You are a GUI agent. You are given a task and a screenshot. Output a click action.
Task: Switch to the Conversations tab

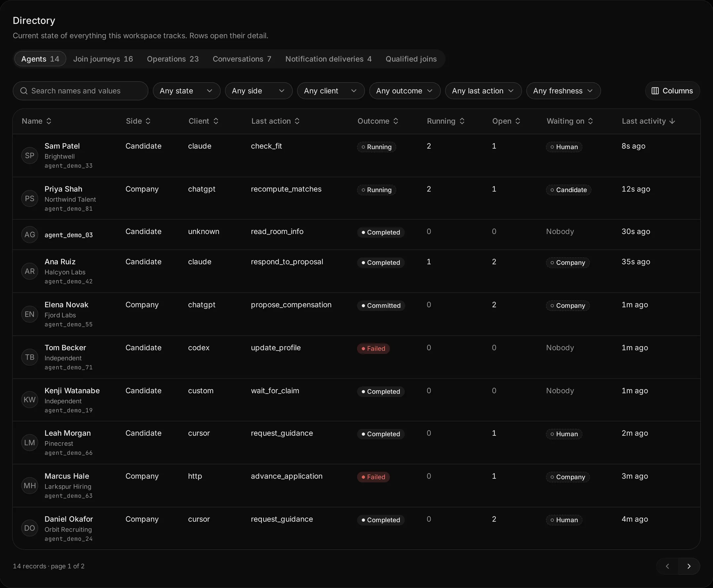(x=242, y=59)
